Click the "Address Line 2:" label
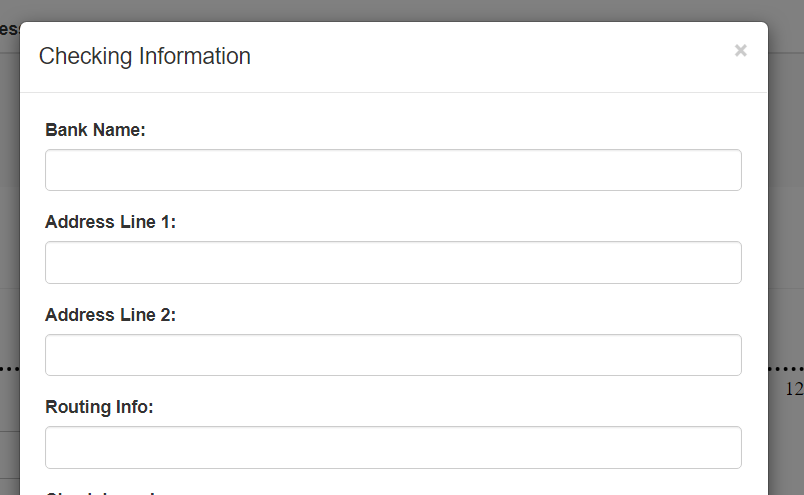The height and width of the screenshot is (495, 804). point(110,314)
